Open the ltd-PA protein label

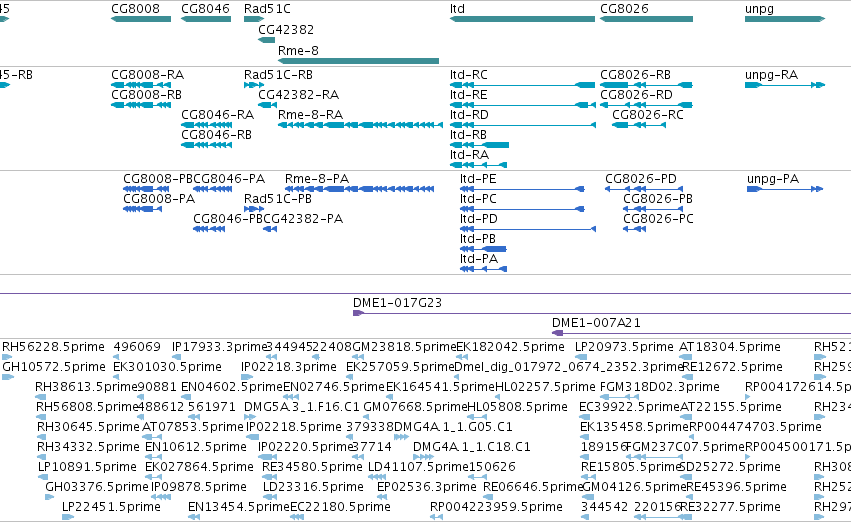pos(479,259)
